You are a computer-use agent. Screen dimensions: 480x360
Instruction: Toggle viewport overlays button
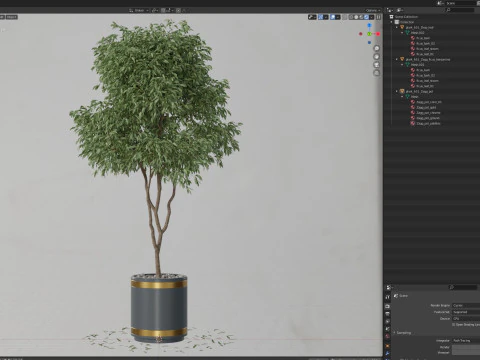point(332,17)
